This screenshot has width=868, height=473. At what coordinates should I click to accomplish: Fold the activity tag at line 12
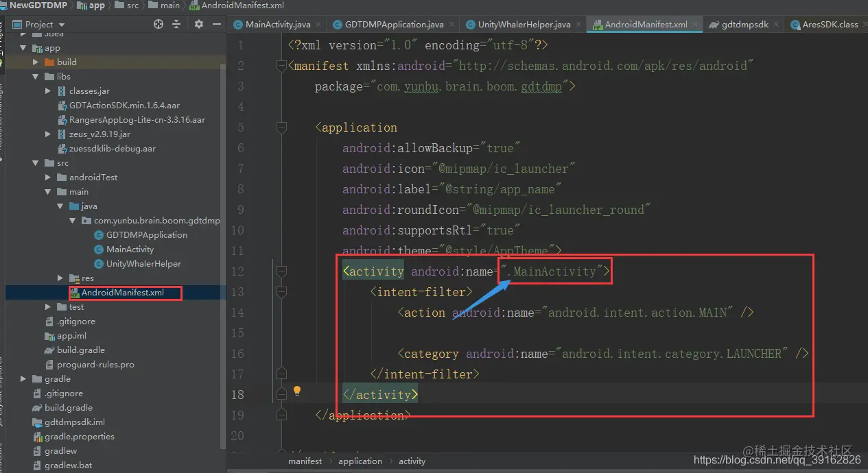click(x=281, y=271)
